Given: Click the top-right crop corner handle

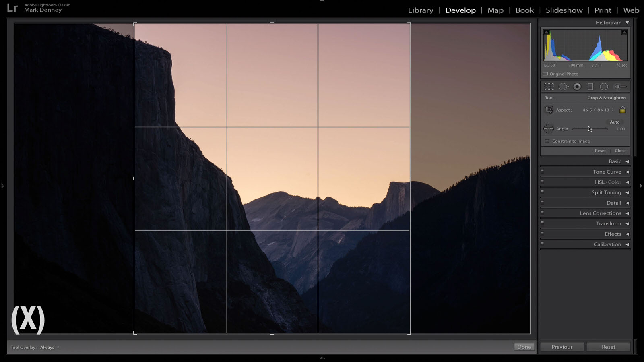Looking at the screenshot, I should coord(409,24).
